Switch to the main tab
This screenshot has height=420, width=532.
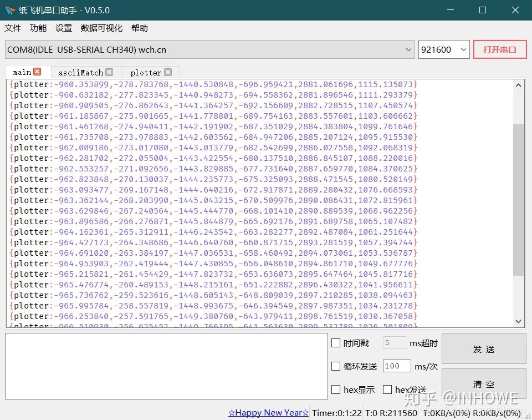(22, 72)
